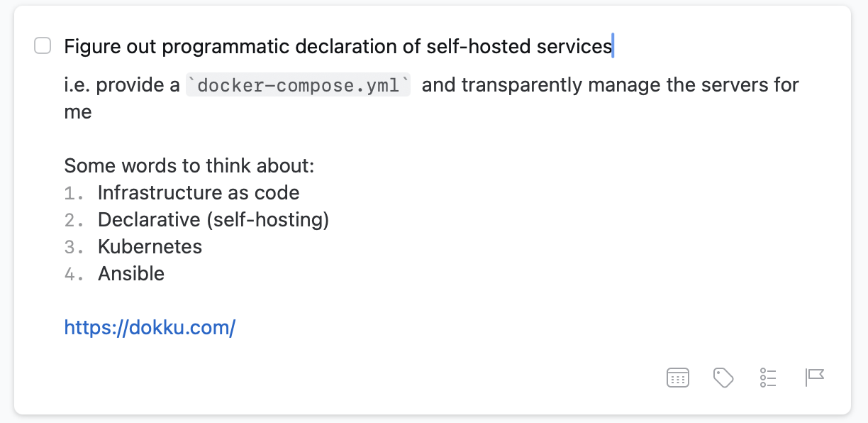Mark the self-hosted services to-do complete
Screen dimensions: 868x423
tap(43, 46)
